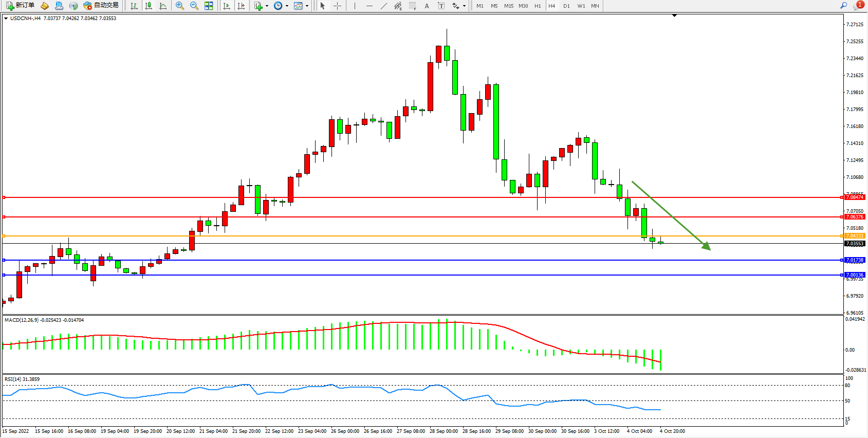
Task: Switch chart to line chart mode
Action: coord(163,6)
